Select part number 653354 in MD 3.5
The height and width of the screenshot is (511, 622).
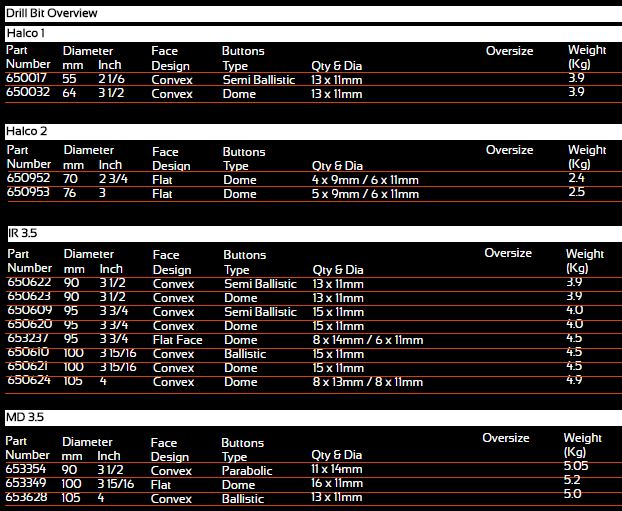(x=28, y=470)
